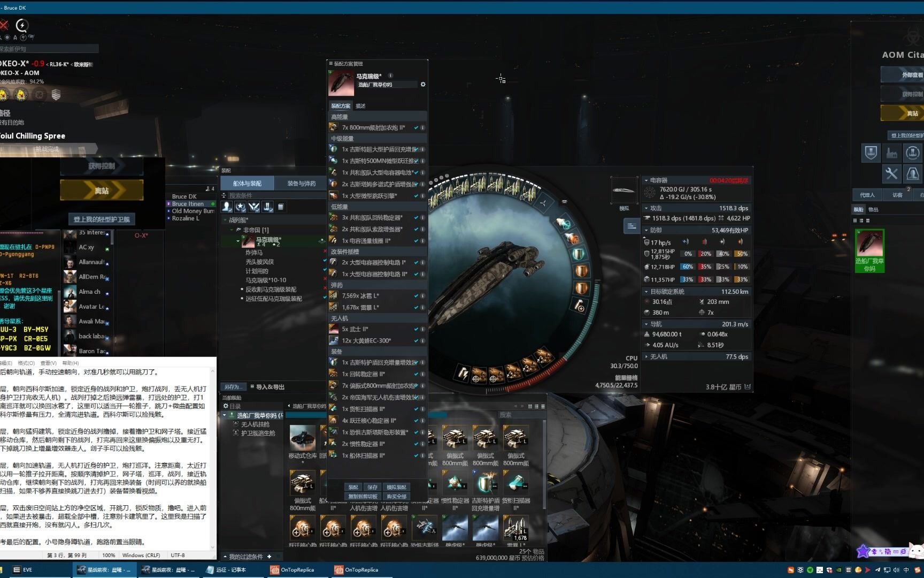Toggle checkmark for 12x 大黄蜂EC-300
This screenshot has width=924, height=578.
point(416,341)
